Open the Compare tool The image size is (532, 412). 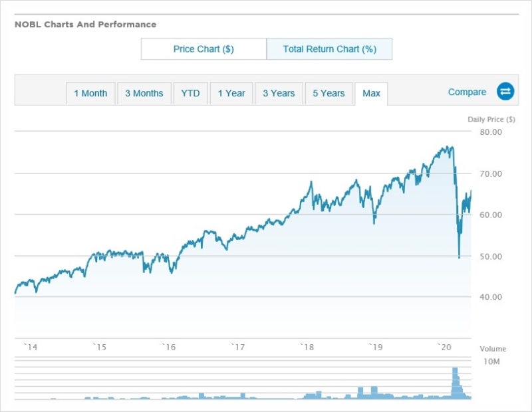point(467,92)
